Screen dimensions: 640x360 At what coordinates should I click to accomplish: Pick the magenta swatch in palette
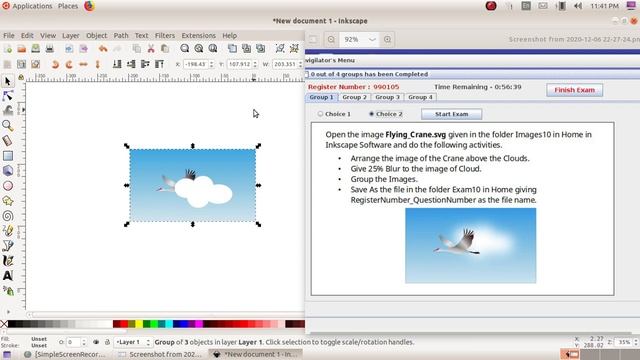[x=199, y=324]
